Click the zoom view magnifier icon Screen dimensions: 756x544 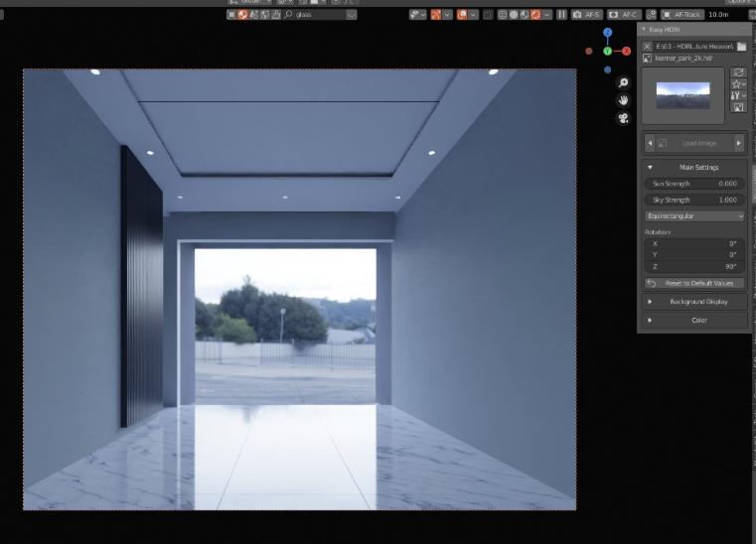623,83
